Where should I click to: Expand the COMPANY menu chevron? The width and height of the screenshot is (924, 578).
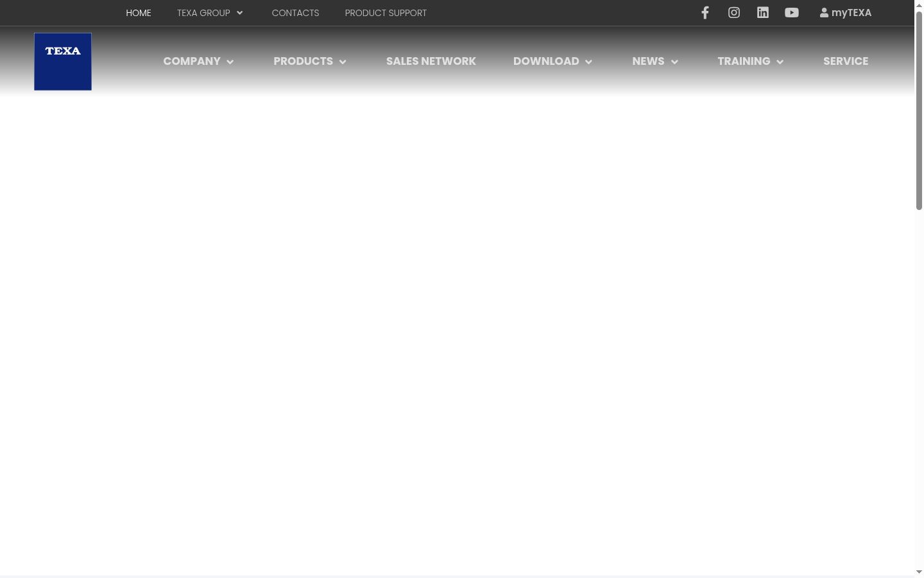[x=230, y=62]
